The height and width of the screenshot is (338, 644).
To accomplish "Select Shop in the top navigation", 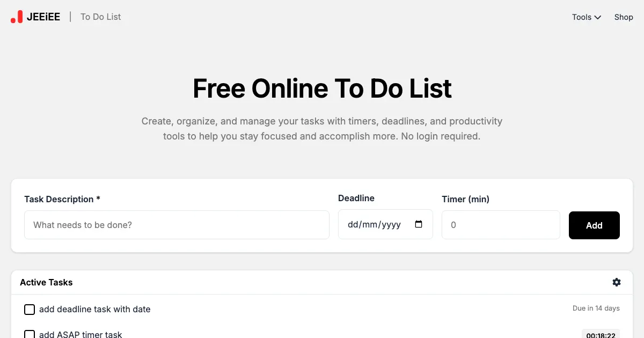I will click(x=624, y=17).
